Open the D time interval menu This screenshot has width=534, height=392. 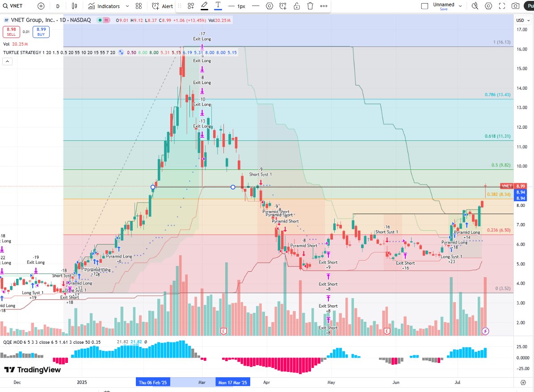coord(58,6)
